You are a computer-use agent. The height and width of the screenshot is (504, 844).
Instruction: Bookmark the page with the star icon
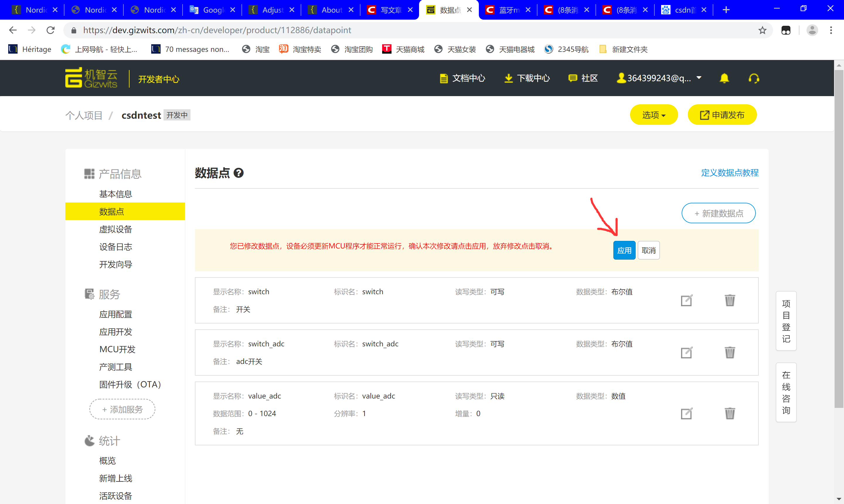tap(763, 30)
